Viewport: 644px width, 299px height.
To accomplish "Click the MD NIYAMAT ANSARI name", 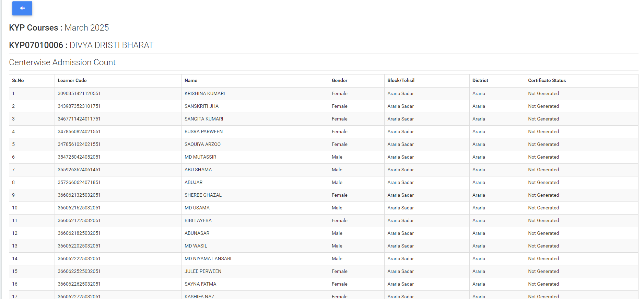I will (208, 258).
